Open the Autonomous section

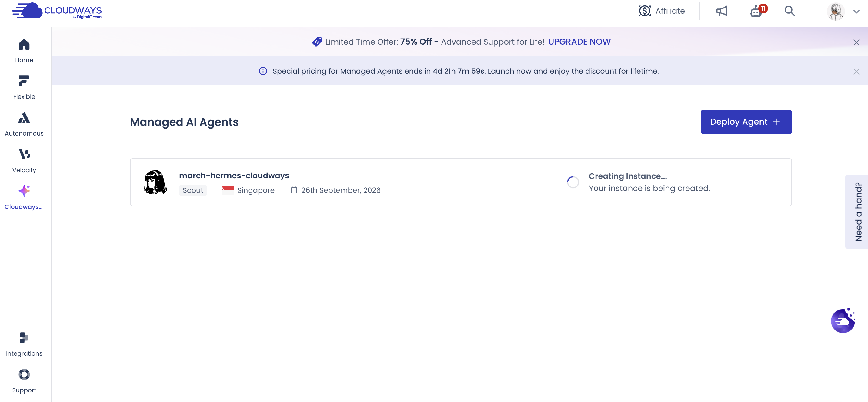click(x=24, y=124)
